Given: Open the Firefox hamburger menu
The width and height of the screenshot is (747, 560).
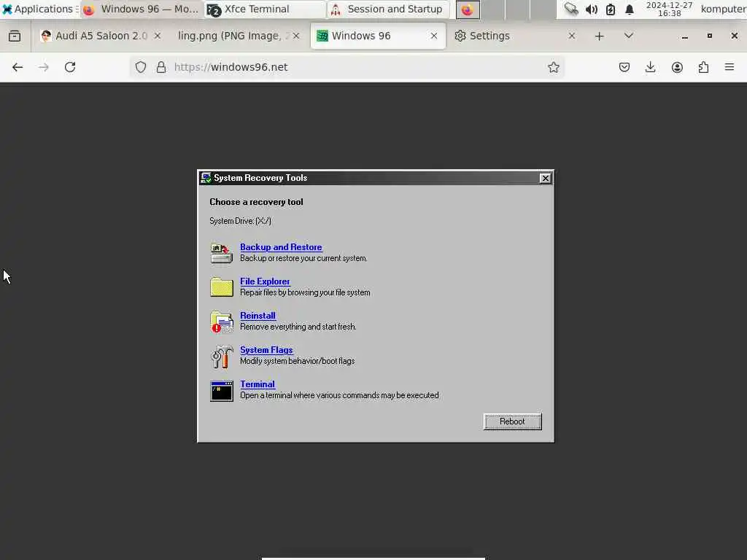Looking at the screenshot, I should (729, 67).
